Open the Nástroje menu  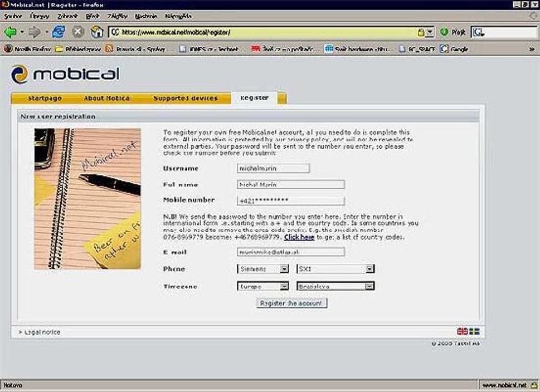(x=146, y=16)
